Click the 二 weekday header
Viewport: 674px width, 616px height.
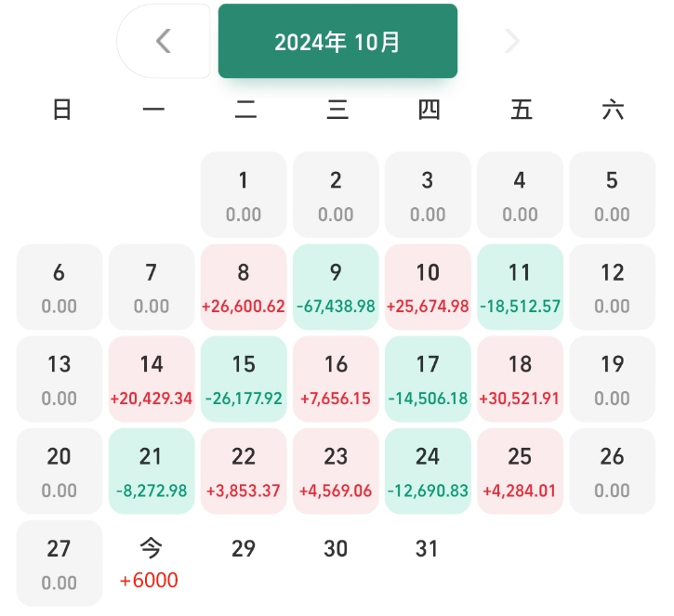pos(245,110)
